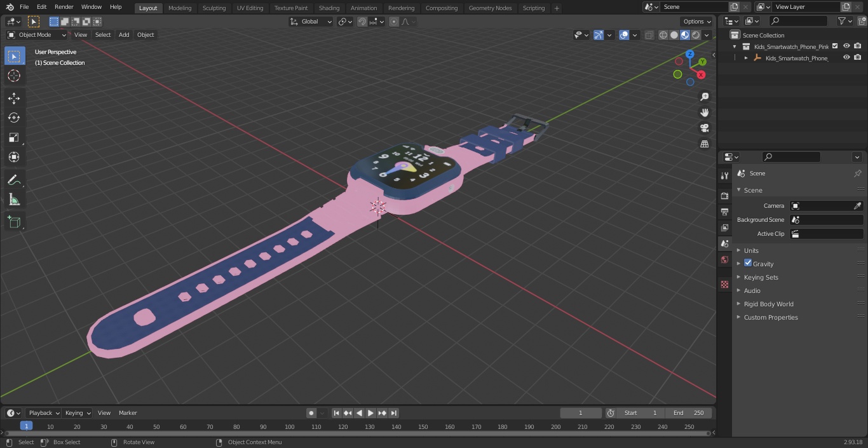
Task: Click the Annotate pencil tool
Action: point(14,180)
